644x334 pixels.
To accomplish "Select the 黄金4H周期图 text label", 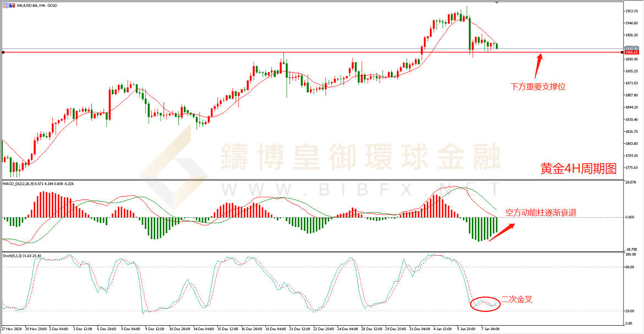I will point(579,170).
